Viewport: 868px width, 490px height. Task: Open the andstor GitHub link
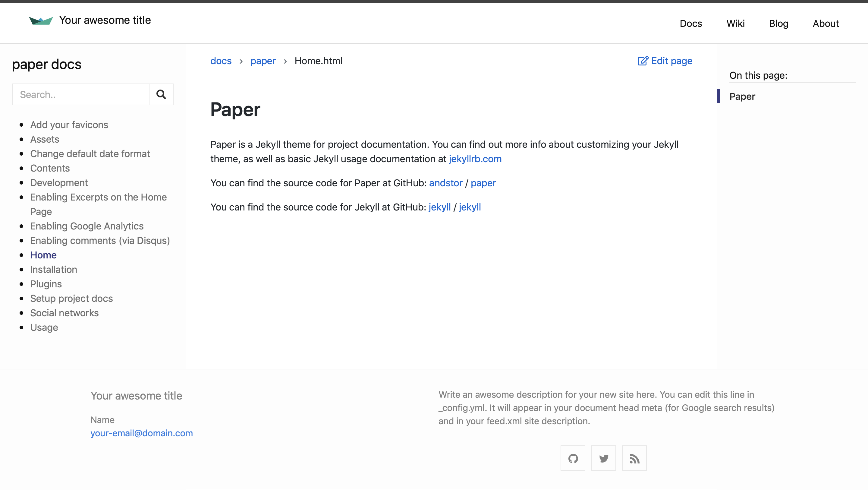click(445, 183)
